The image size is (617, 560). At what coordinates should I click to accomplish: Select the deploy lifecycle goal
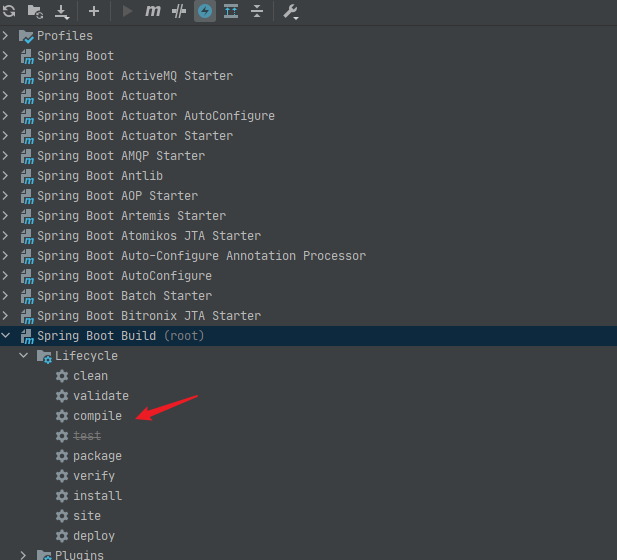(94, 536)
